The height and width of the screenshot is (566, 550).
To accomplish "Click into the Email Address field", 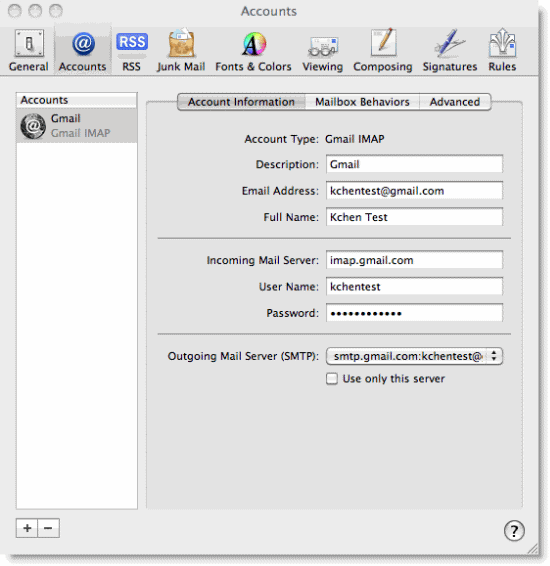I will point(414,191).
